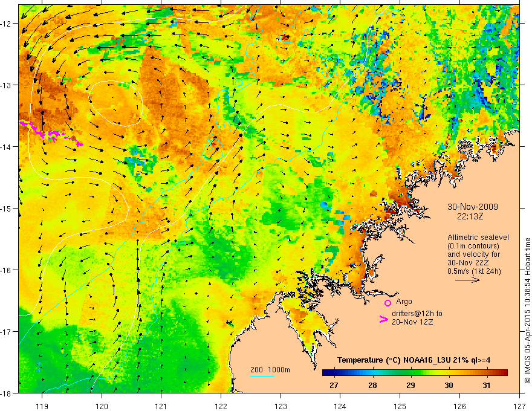Click the 'Argo' legend label
532x411 pixels.
[404, 302]
